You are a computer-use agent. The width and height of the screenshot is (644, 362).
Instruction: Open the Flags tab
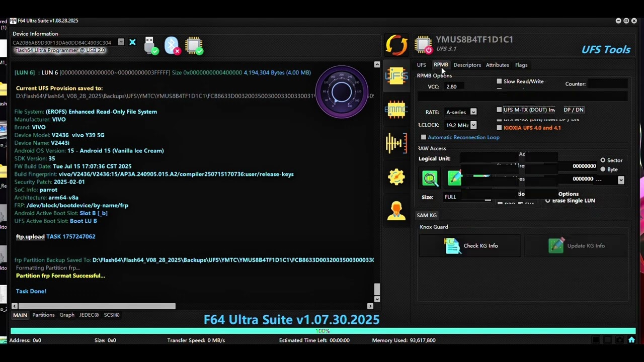coord(521,65)
